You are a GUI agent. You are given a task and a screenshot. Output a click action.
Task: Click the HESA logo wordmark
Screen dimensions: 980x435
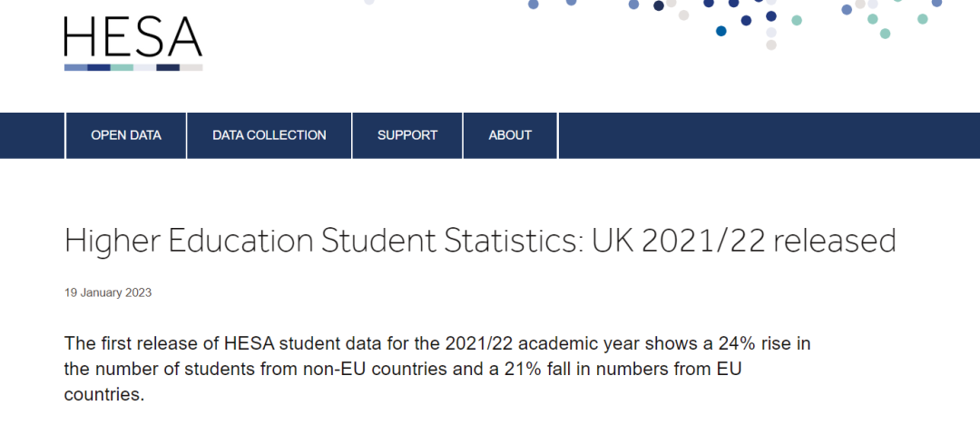pyautogui.click(x=133, y=37)
